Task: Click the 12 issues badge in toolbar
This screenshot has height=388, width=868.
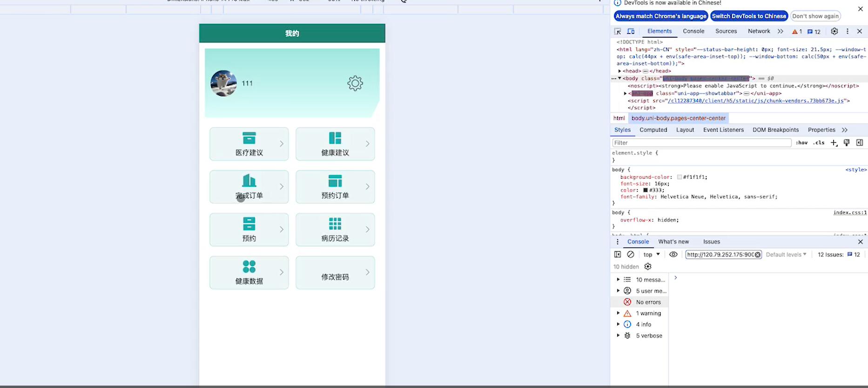Action: 814,32
